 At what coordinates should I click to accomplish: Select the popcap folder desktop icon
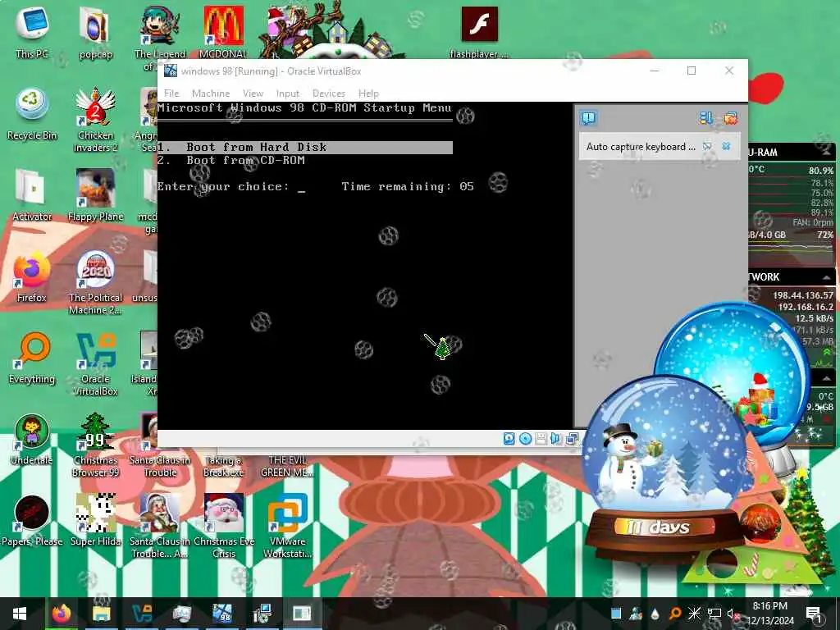point(95,32)
